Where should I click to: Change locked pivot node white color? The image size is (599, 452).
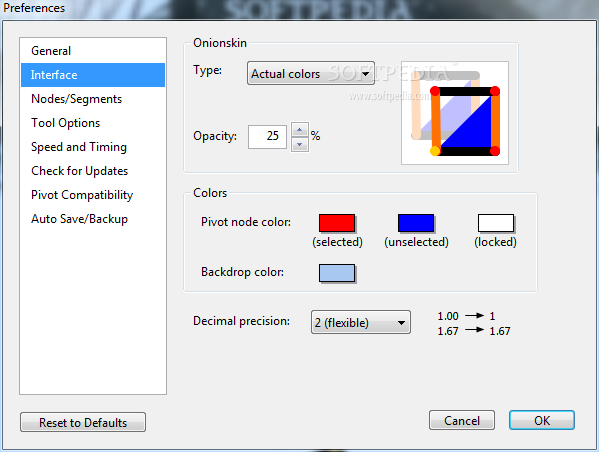pyautogui.click(x=495, y=223)
